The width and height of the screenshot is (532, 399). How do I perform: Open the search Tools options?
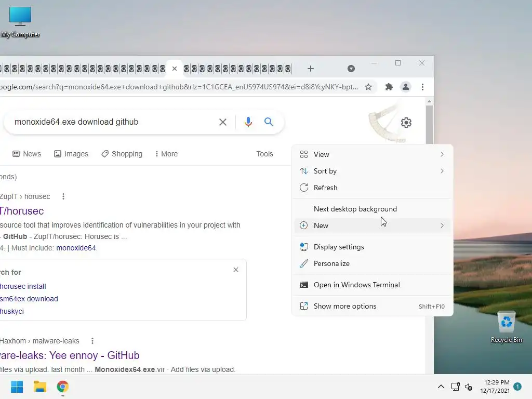(x=264, y=154)
